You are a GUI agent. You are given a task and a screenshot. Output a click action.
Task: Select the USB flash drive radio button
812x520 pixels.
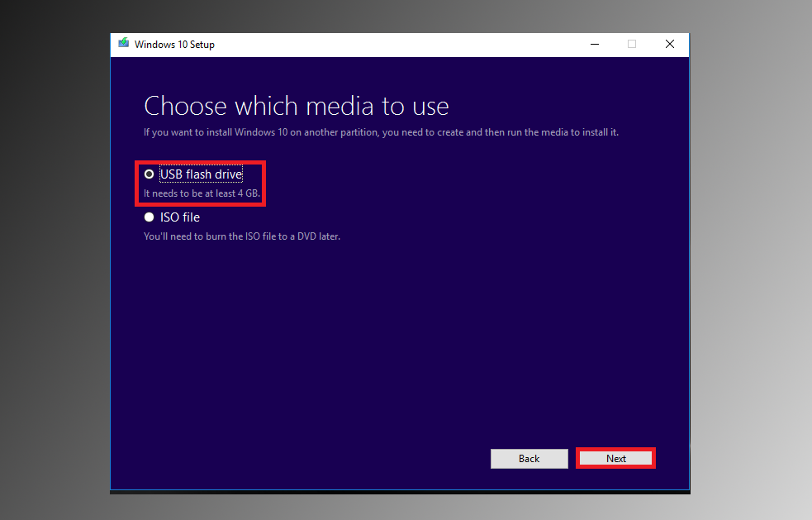coord(150,174)
